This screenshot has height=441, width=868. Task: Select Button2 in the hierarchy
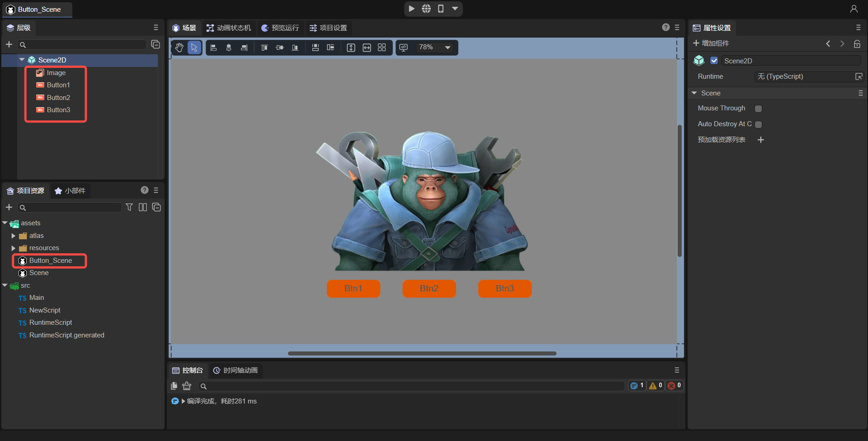tap(58, 98)
